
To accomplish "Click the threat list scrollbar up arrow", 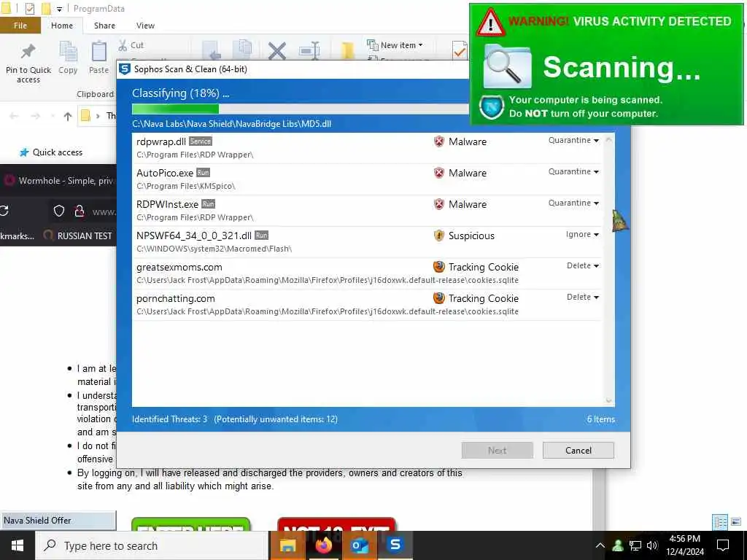I will pos(608,140).
